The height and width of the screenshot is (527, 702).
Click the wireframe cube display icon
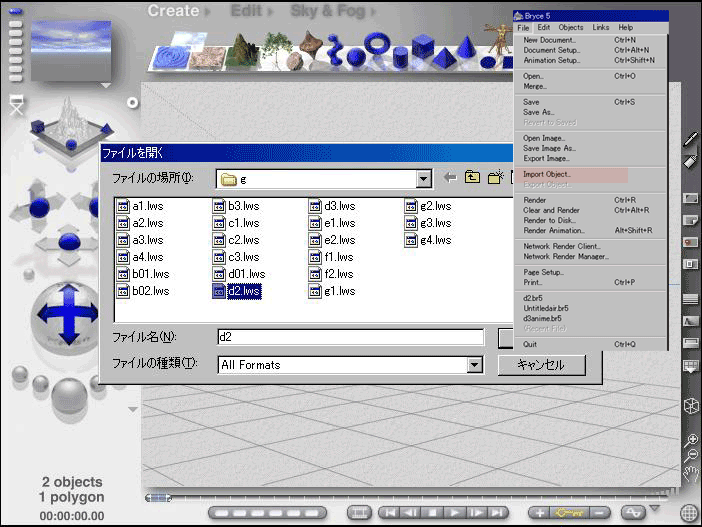691,406
